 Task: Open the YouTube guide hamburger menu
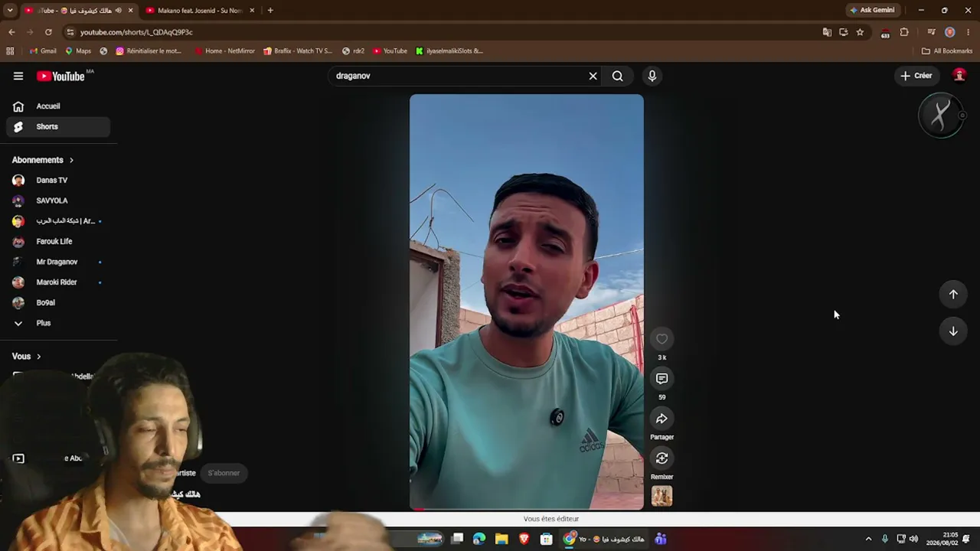[18, 76]
